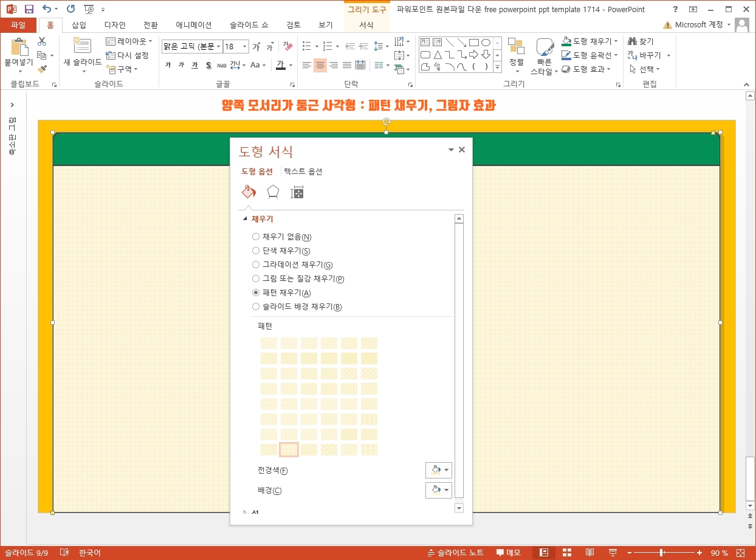
Task: Open the Size & Properties tab icon
Action: tap(297, 192)
